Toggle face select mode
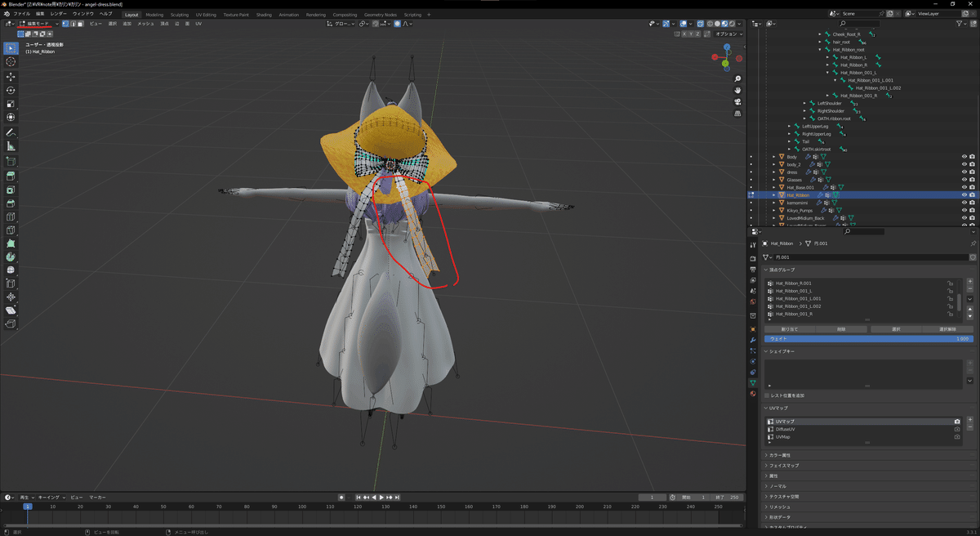Screen dimensions: 980x536 pos(80,24)
